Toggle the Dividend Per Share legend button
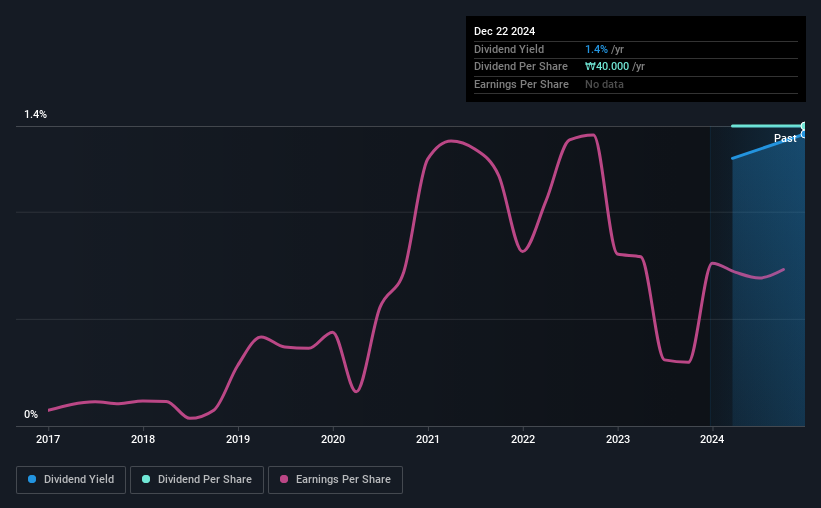The image size is (821, 508). 197,479
